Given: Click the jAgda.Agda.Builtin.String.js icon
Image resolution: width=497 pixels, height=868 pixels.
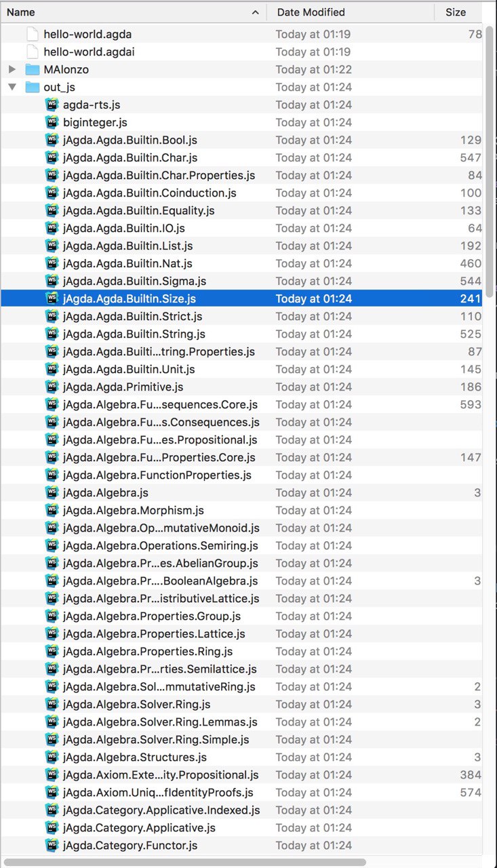Looking at the screenshot, I should pyautogui.click(x=52, y=334).
